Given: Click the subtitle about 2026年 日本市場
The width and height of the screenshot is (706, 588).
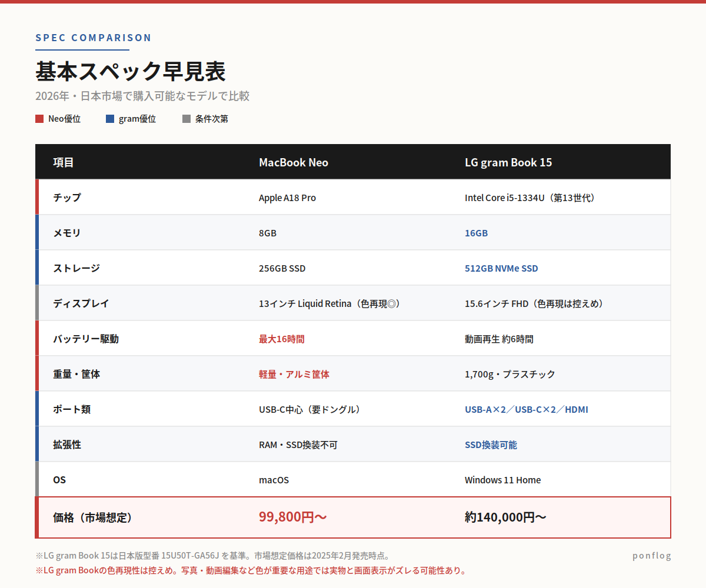Looking at the screenshot, I should pyautogui.click(x=142, y=96).
